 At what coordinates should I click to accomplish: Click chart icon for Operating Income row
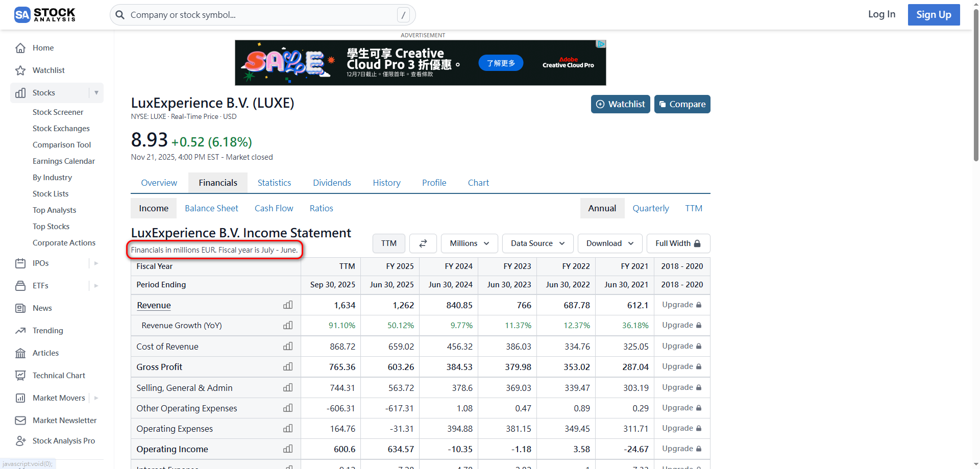pyautogui.click(x=288, y=449)
